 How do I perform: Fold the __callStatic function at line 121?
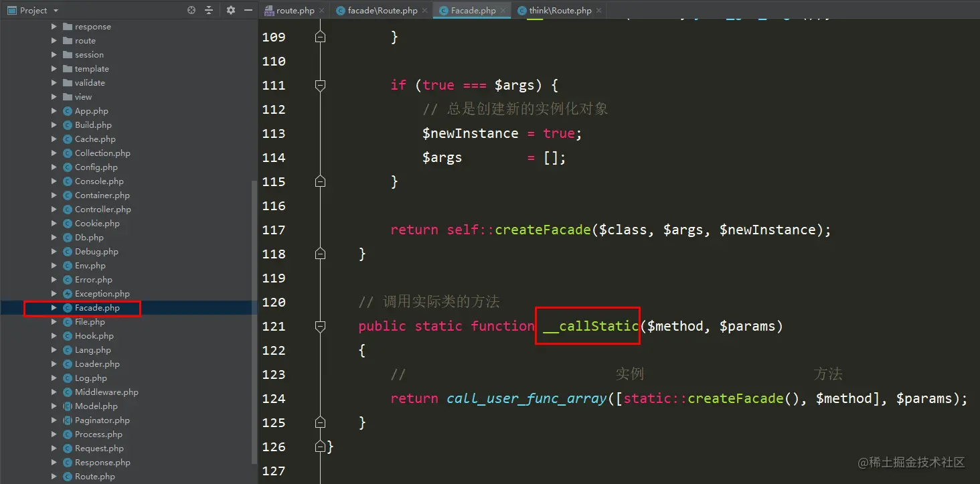320,326
